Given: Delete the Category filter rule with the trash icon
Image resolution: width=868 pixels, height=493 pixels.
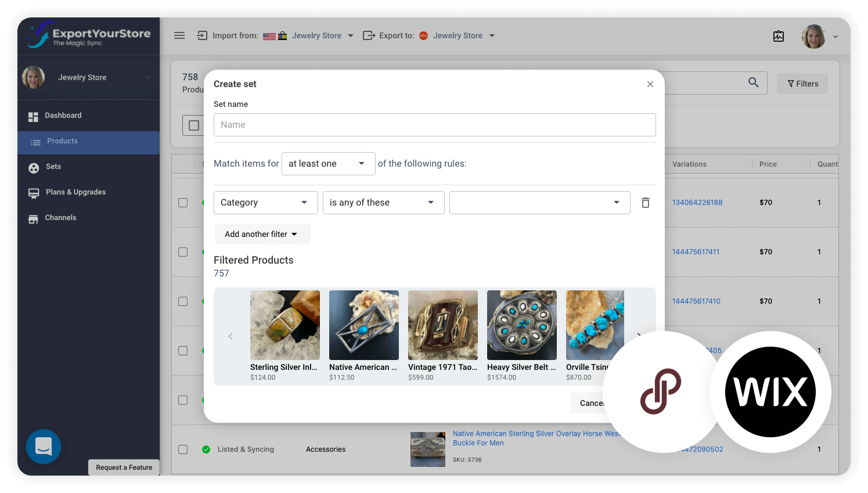Looking at the screenshot, I should click(645, 202).
